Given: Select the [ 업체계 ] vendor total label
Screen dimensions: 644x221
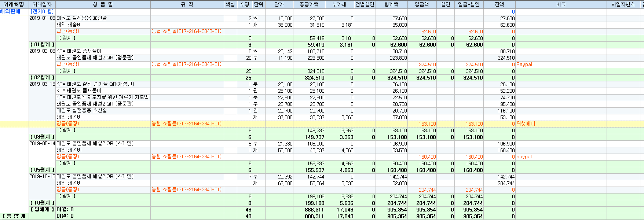Looking at the screenshot, I should tap(42, 210).
